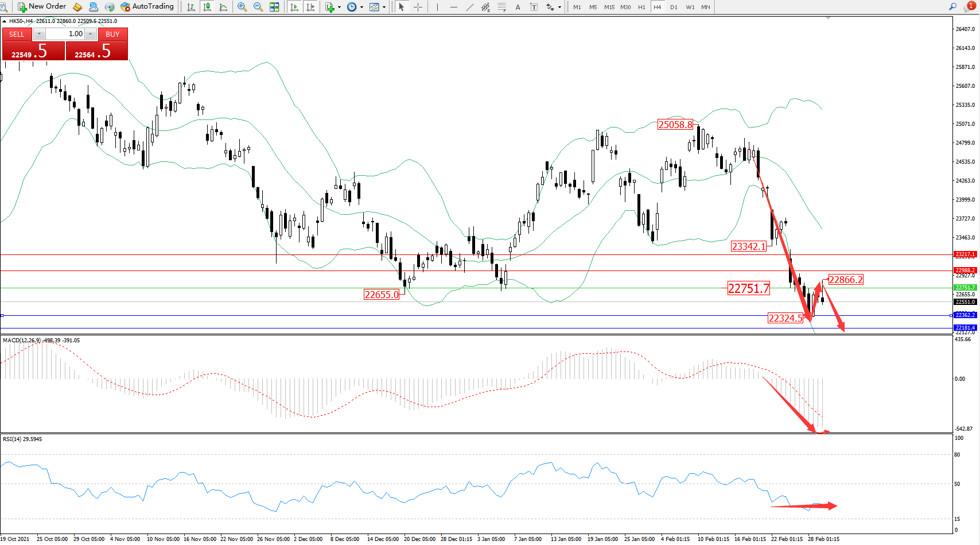Switch to the D1 timeframe

tap(674, 7)
